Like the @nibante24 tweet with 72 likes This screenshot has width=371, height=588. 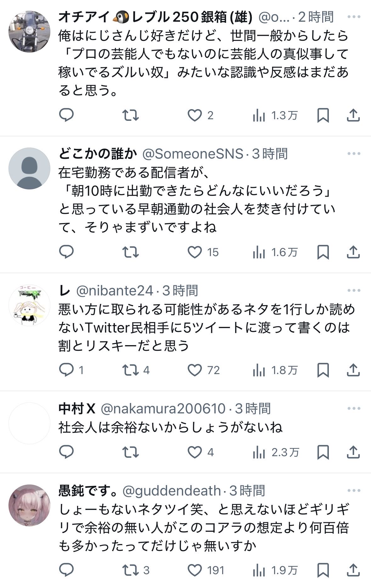click(195, 370)
